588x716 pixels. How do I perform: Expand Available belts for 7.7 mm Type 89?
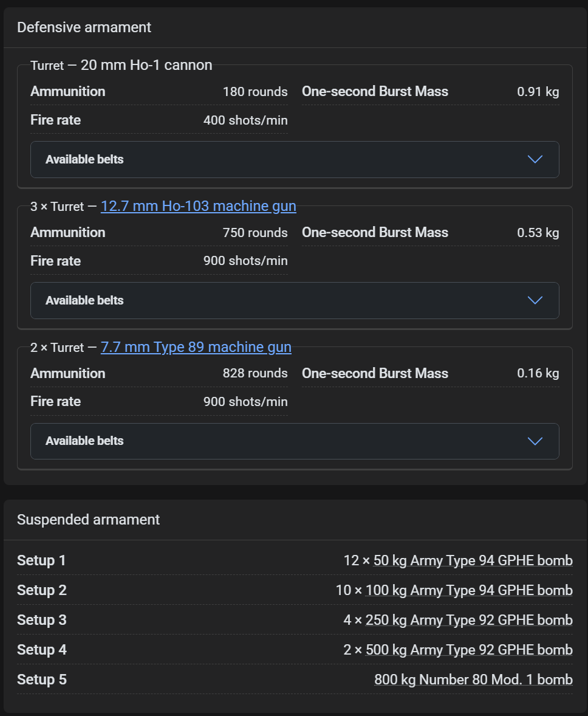pyautogui.click(x=295, y=441)
